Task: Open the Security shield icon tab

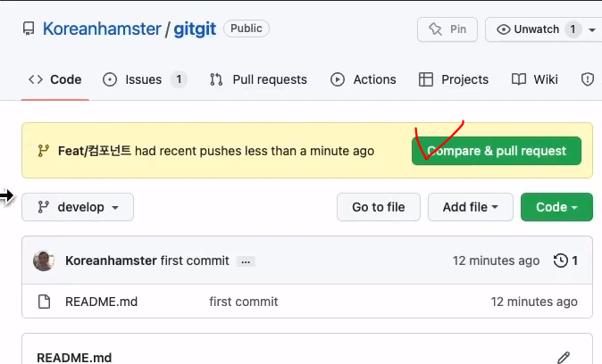Action: coord(588,79)
